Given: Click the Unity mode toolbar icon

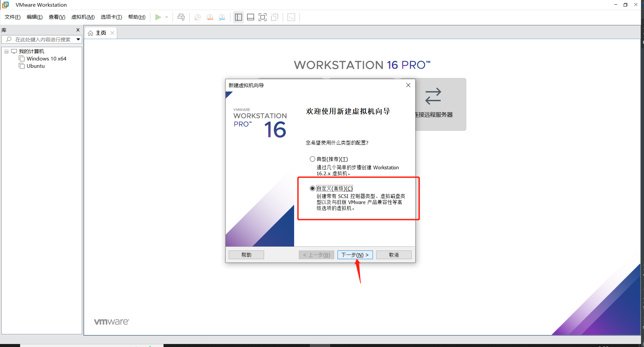Looking at the screenshot, I should [x=275, y=17].
